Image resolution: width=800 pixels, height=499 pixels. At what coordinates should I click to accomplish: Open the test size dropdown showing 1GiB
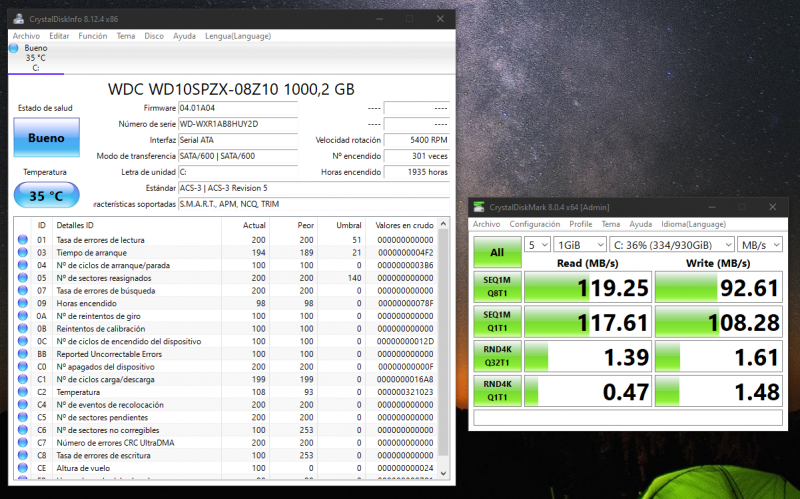[580, 245]
